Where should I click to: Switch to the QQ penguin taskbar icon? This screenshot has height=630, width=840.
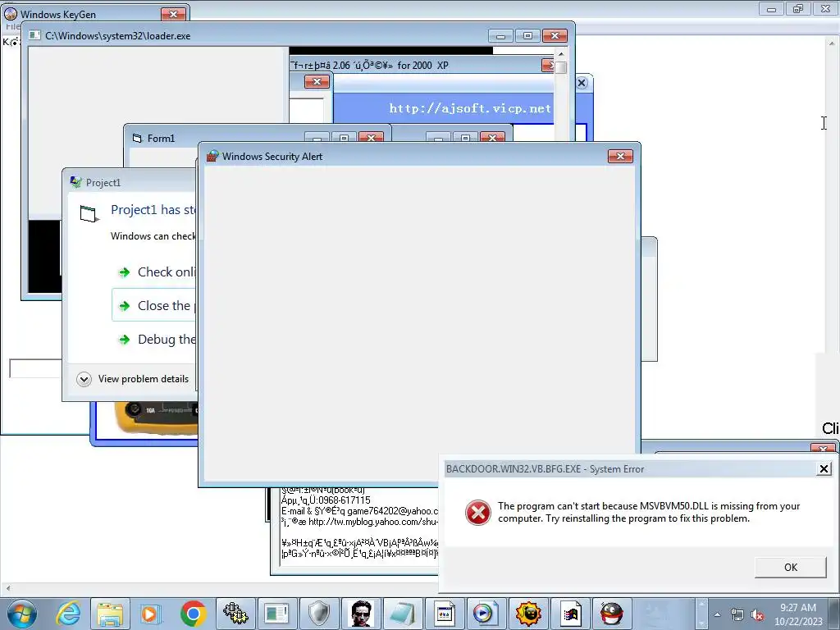click(611, 614)
